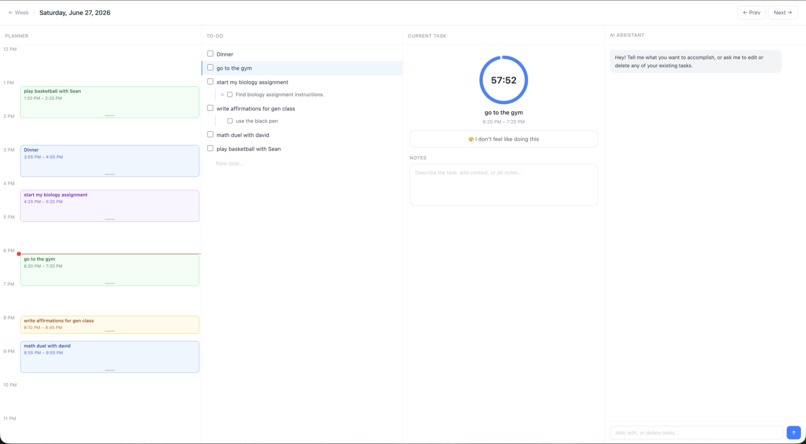Image resolution: width=806 pixels, height=444 pixels.
Task: Open the write affirmations for gen class planner event
Action: tap(109, 325)
